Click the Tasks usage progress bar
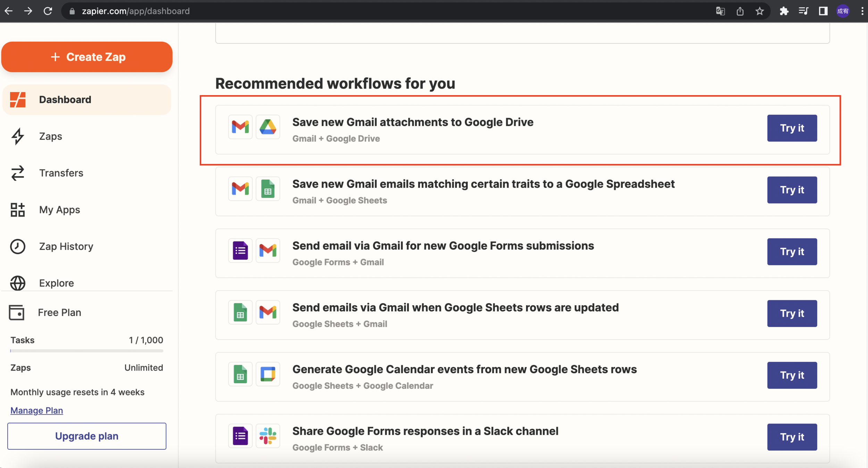Screen dimensions: 868x468 pyautogui.click(x=87, y=351)
